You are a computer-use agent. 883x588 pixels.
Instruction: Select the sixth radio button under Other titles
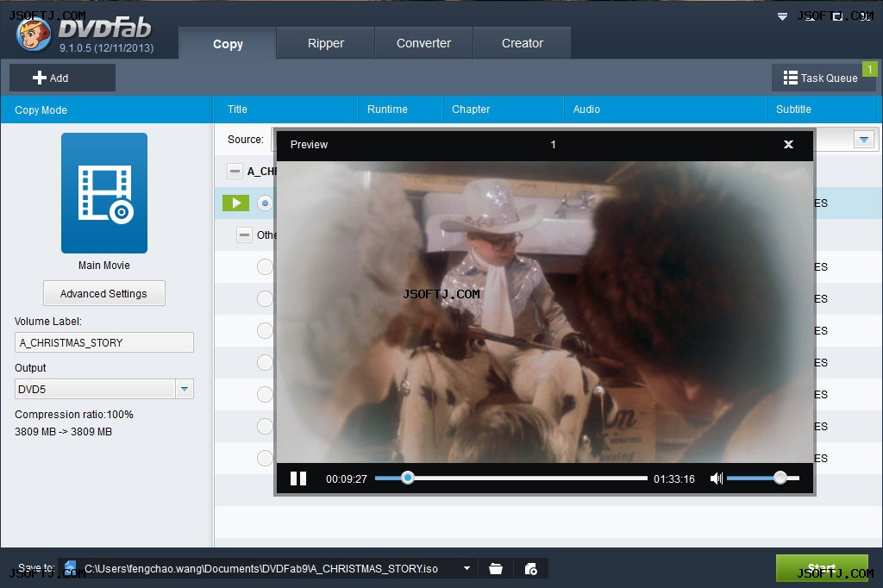(265, 427)
